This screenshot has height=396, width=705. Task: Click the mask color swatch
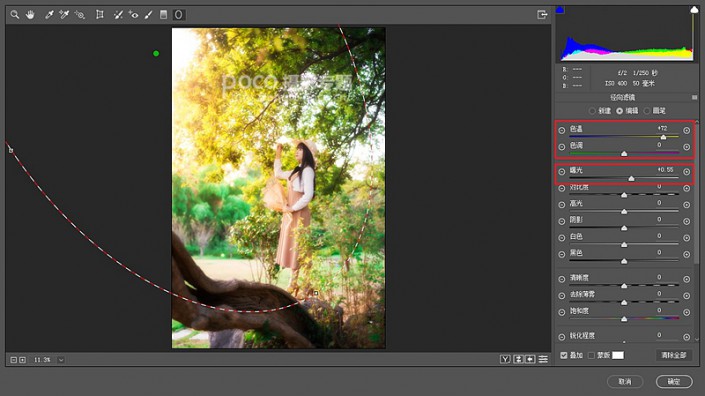618,355
